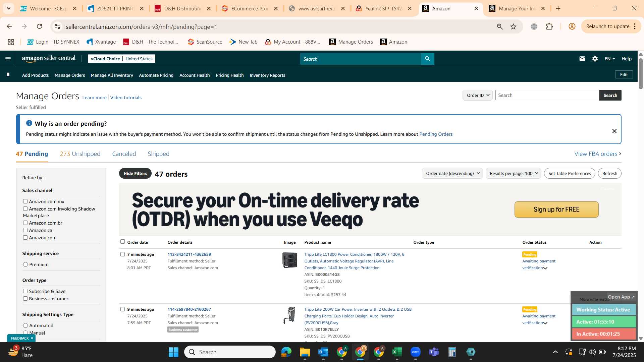This screenshot has width=644, height=362.
Task: Close the 'Why is an order pending' banner
Action: (x=614, y=131)
